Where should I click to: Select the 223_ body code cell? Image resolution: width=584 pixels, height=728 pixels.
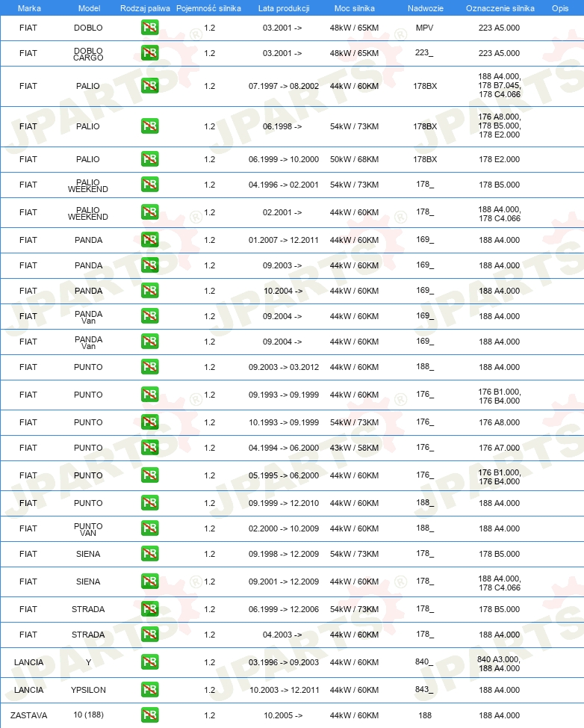(424, 53)
